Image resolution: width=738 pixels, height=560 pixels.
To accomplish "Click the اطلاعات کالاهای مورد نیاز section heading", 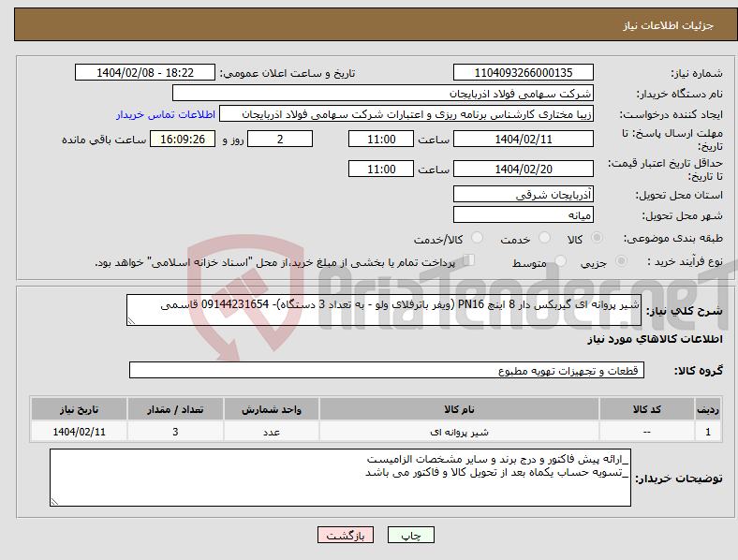I will coord(655,339).
